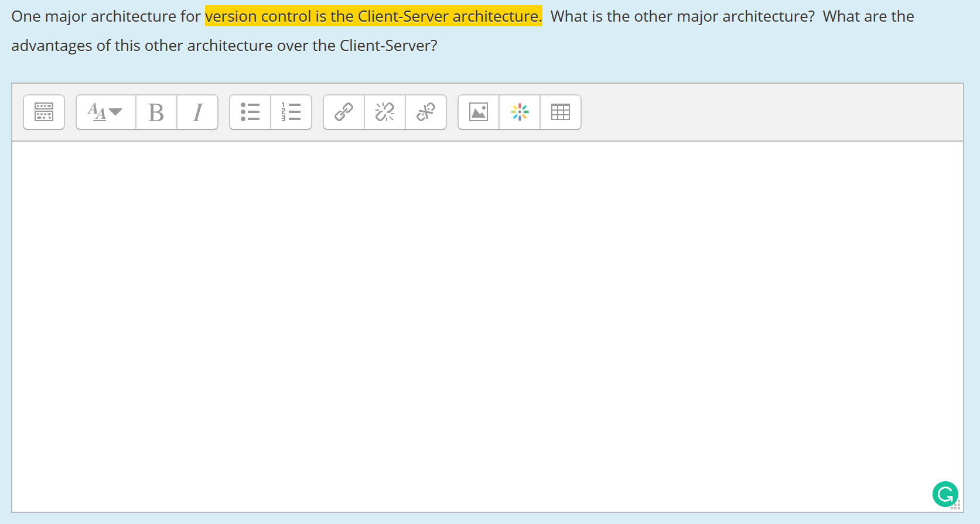Insert a hyperlink
Screen dimensions: 980x524
[x=344, y=112]
